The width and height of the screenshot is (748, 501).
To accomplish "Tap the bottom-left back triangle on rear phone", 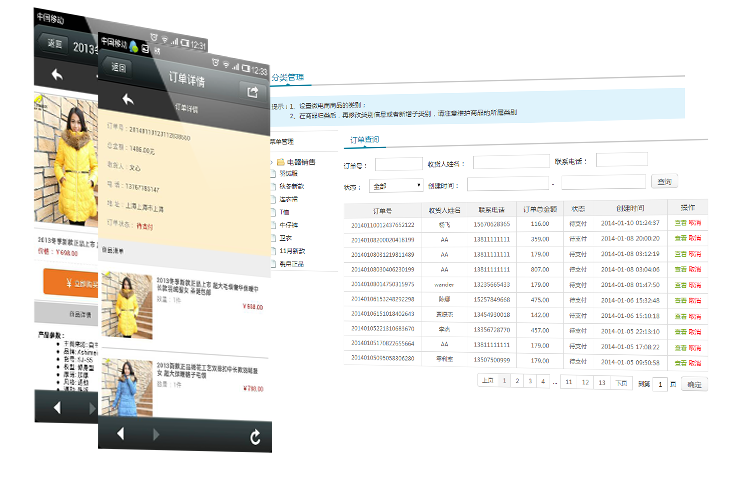I will [57, 408].
